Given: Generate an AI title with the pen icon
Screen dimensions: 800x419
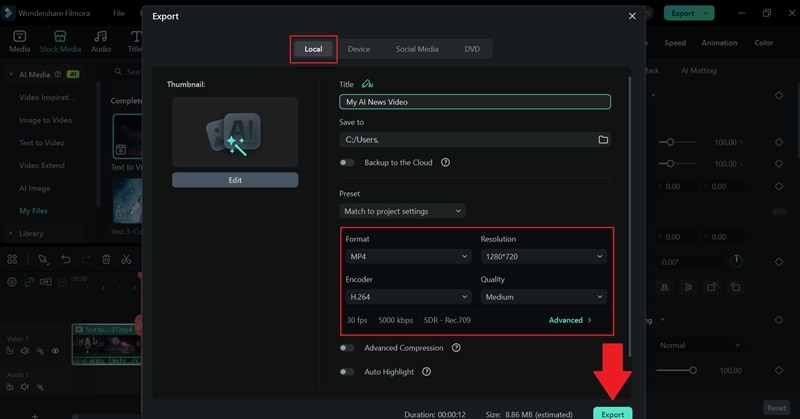Looking at the screenshot, I should pos(367,84).
